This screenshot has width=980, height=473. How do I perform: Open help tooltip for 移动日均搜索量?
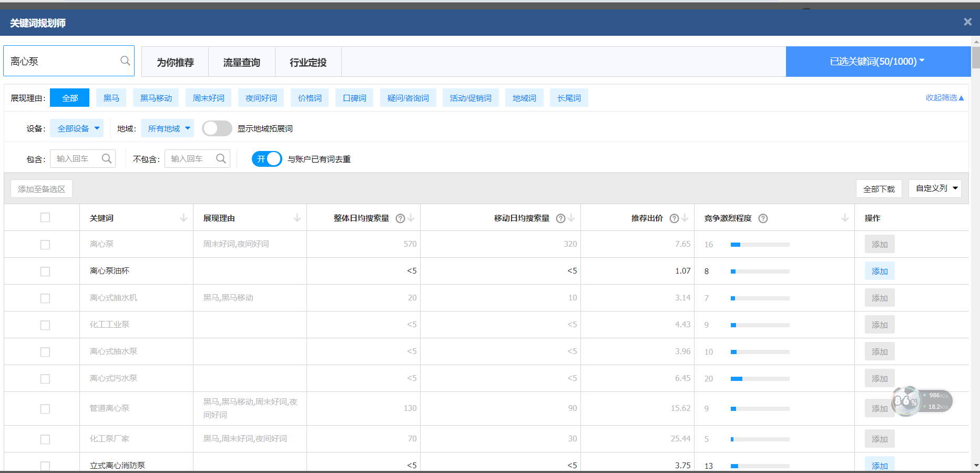[x=560, y=218]
